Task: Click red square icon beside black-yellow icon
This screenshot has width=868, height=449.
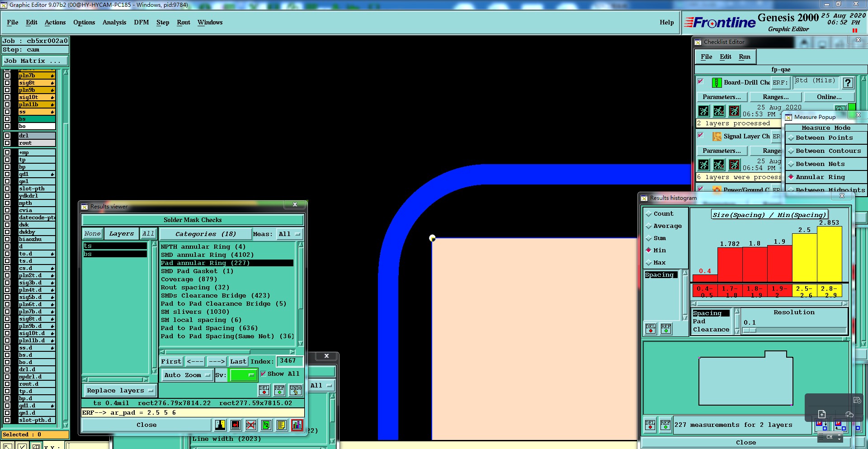Action: [x=236, y=425]
